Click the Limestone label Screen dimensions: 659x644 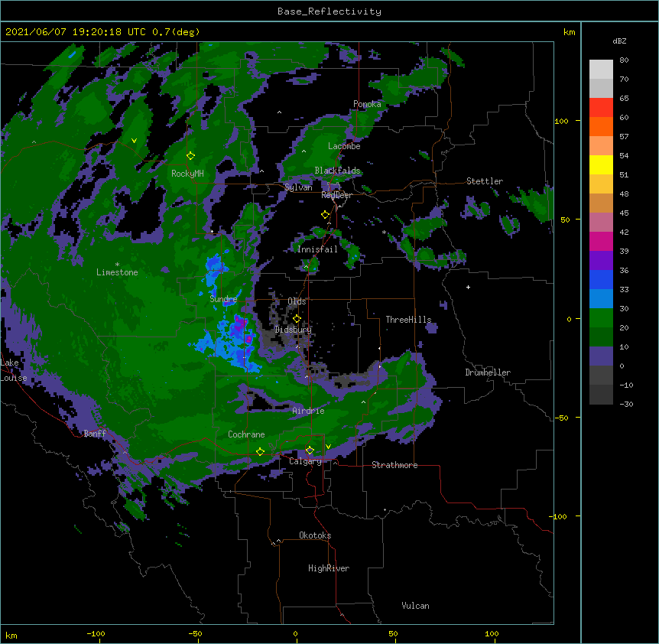pyautogui.click(x=117, y=272)
